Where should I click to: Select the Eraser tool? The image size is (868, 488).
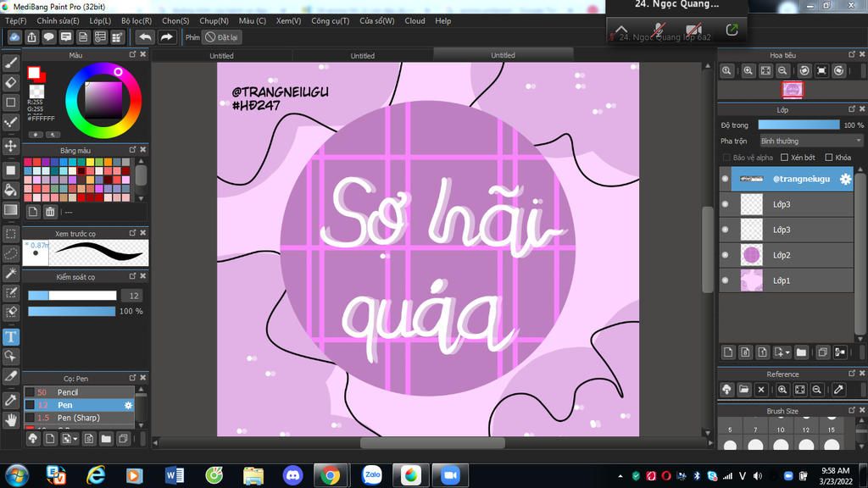click(11, 82)
